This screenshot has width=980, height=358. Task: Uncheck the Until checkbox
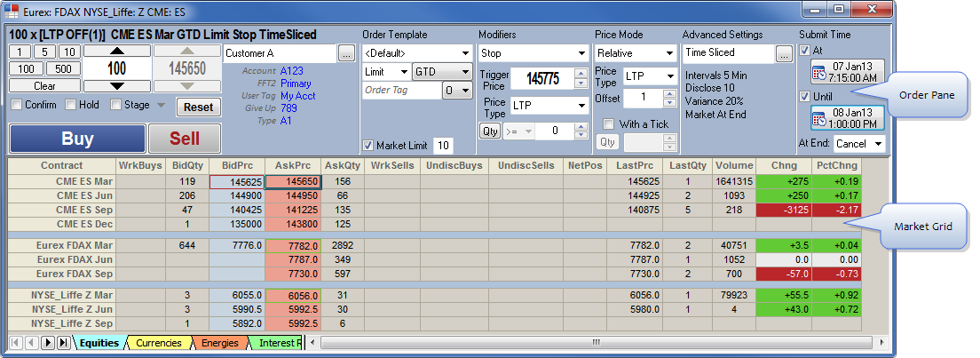pos(804,96)
